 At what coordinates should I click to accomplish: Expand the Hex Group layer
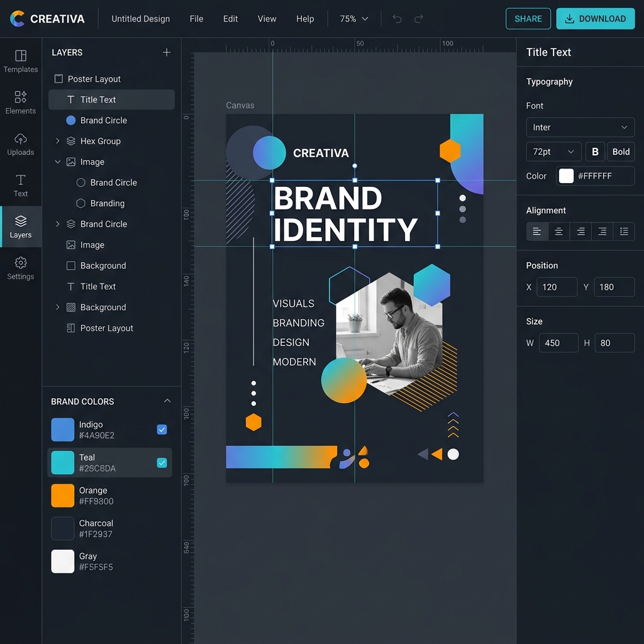[57, 141]
